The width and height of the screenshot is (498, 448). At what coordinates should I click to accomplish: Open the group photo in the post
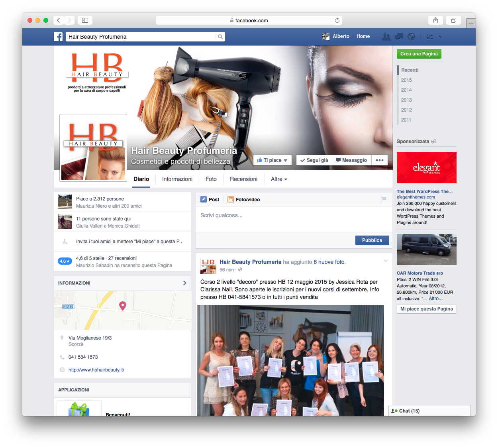pyautogui.click(x=290, y=360)
